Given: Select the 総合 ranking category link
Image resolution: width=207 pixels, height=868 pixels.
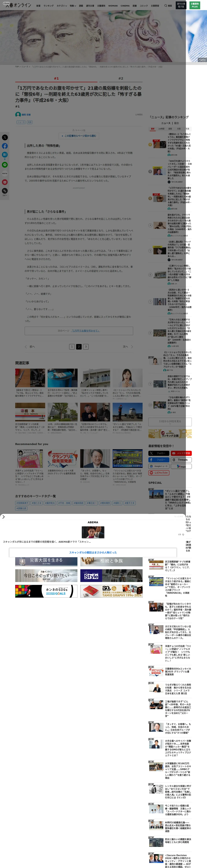Looking at the screenshot, I should pos(176,123).
